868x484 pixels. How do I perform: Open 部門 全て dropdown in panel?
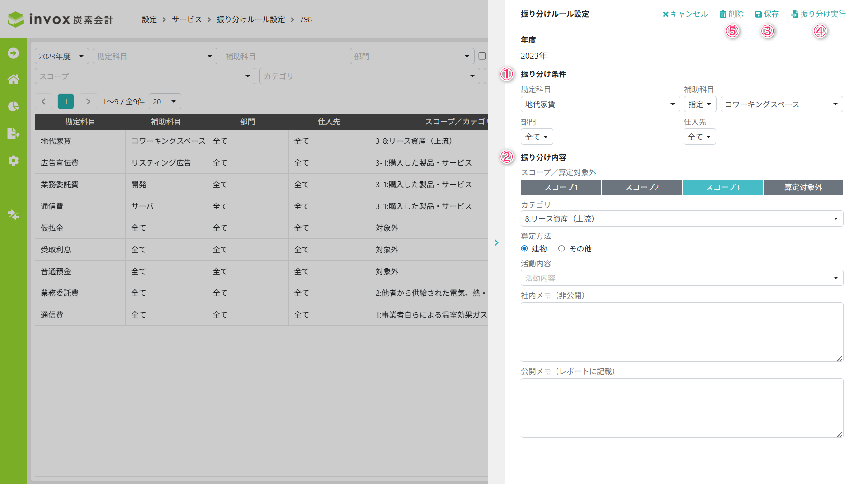point(537,137)
